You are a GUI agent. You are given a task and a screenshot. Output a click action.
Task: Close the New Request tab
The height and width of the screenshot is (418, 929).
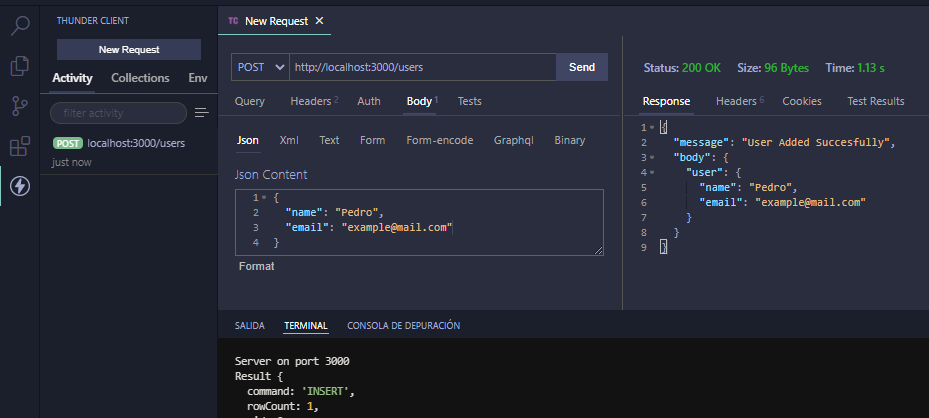319,21
